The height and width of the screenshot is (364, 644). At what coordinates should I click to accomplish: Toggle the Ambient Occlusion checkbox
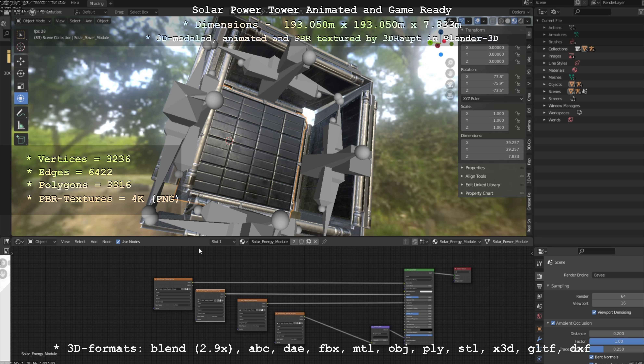553,323
